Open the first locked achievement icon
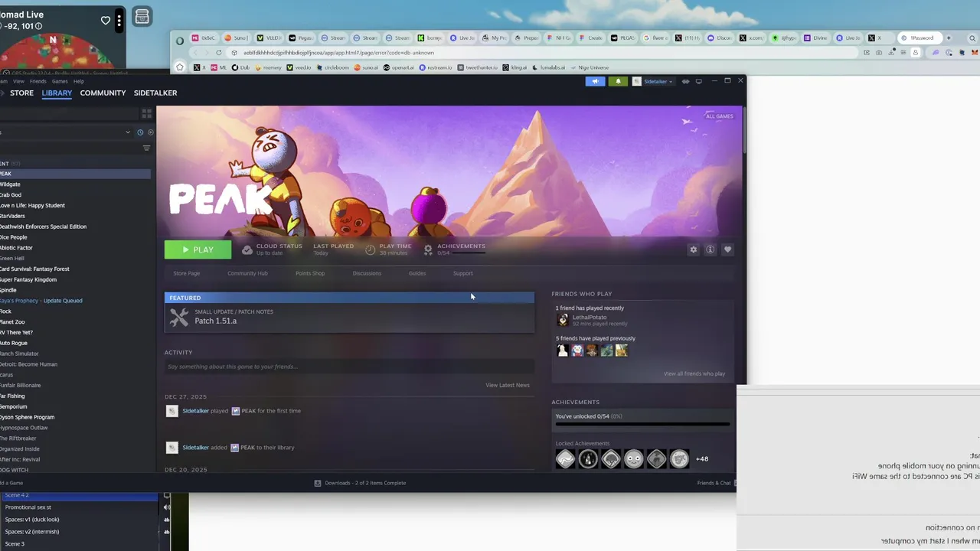Viewport: 980px width, 551px height. coord(565,459)
